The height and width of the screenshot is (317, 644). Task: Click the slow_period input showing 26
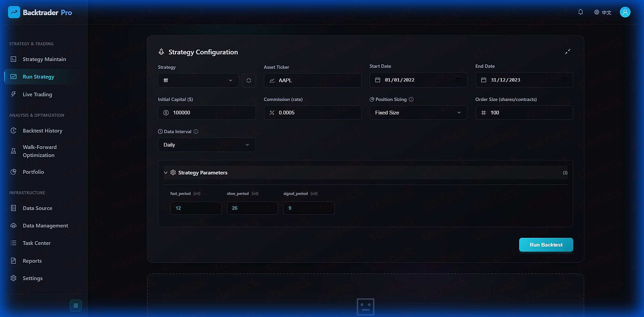(x=252, y=208)
